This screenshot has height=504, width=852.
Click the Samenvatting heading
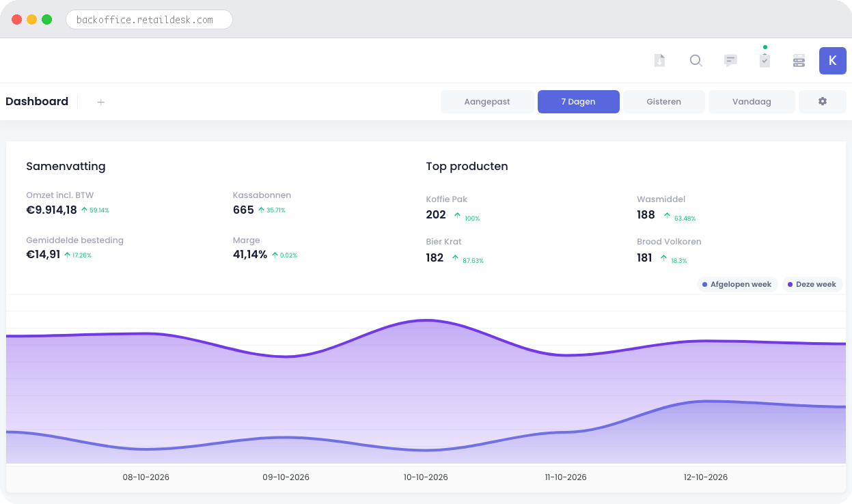[66, 166]
